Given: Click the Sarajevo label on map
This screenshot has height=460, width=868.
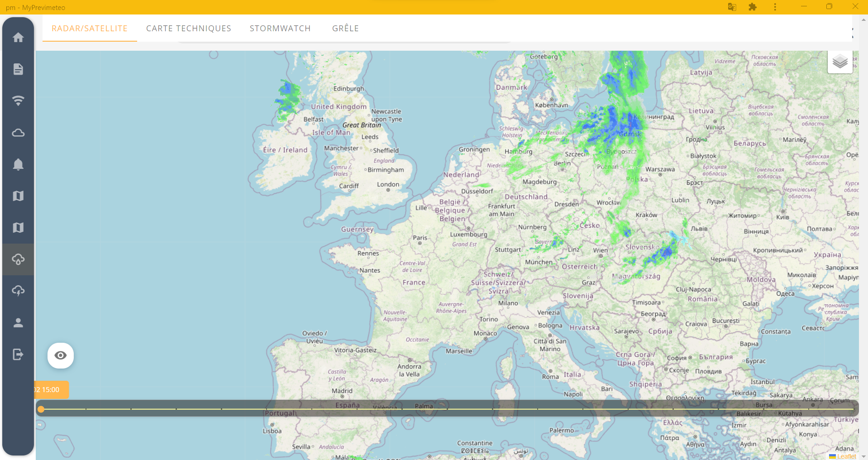Looking at the screenshot, I should click(626, 331).
